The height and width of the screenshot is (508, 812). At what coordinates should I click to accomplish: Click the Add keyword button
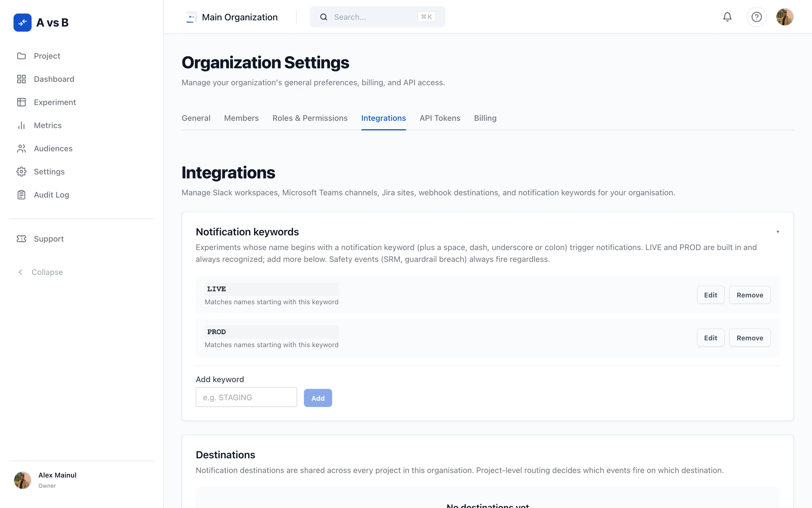(318, 398)
